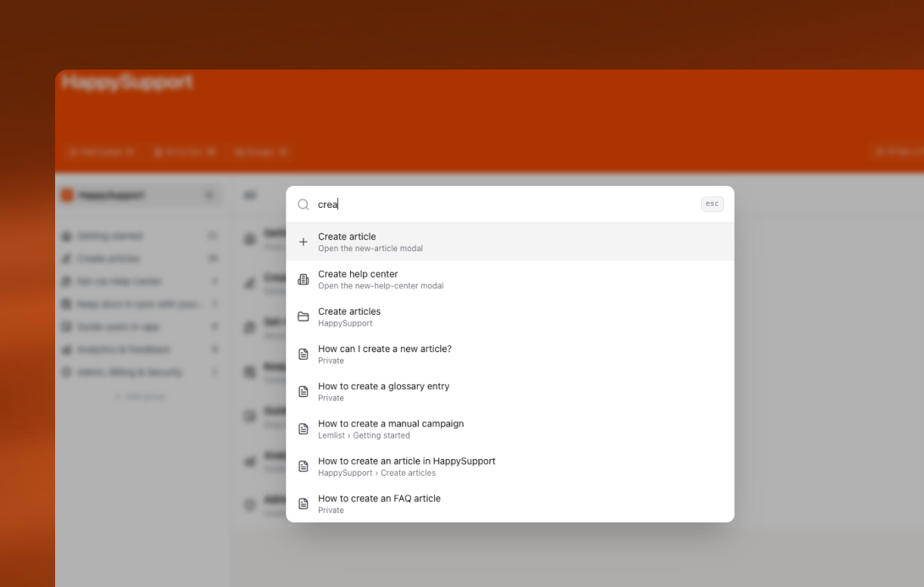The width and height of the screenshot is (924, 587).
Task: Click the orange HappySupport workspace icon in sidebar
Action: pyautogui.click(x=67, y=195)
